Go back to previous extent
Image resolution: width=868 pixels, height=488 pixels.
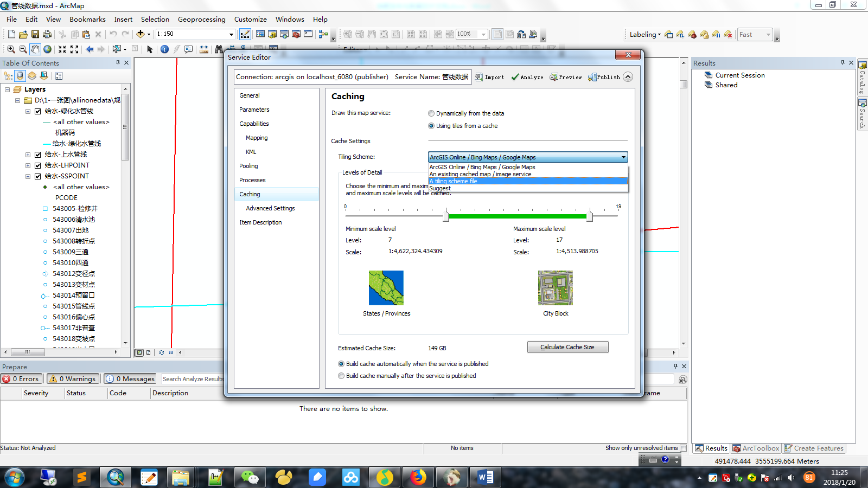[90, 49]
